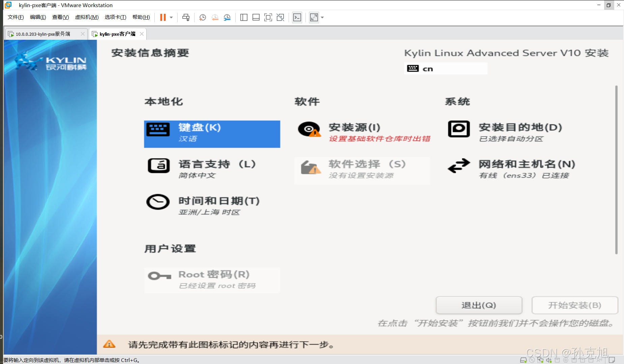Click the cn keyboard layout indicator
This screenshot has width=624, height=364.
[x=446, y=68]
